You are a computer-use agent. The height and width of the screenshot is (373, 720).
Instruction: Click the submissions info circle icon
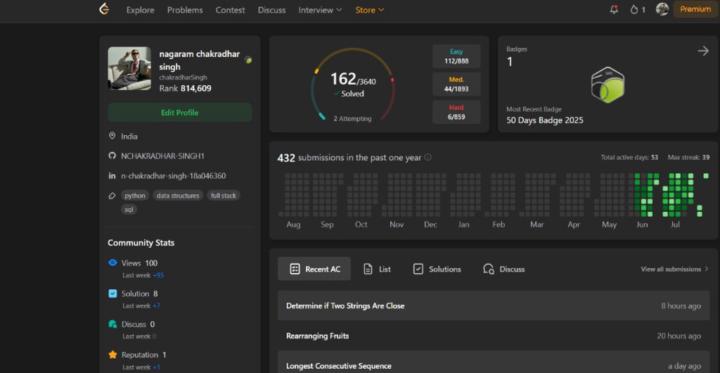(x=428, y=157)
